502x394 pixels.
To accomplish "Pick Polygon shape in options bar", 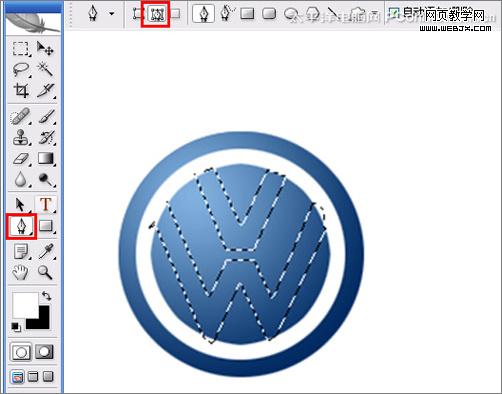I will 312,14.
